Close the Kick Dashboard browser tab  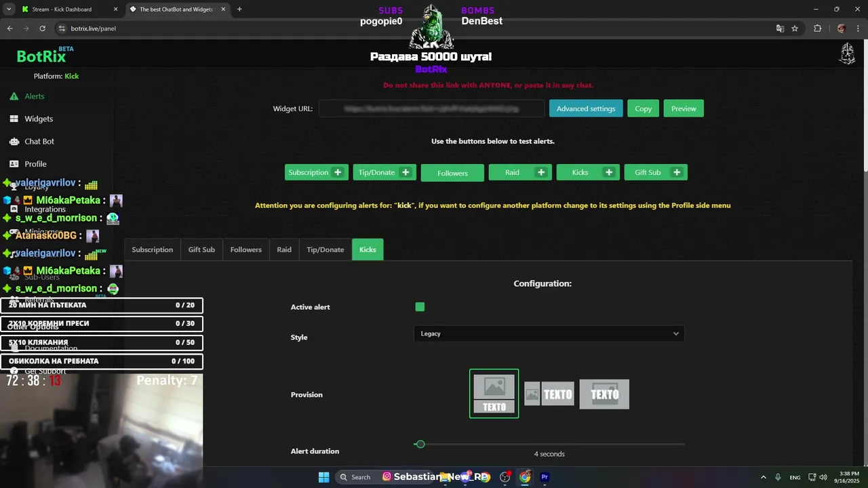[115, 9]
